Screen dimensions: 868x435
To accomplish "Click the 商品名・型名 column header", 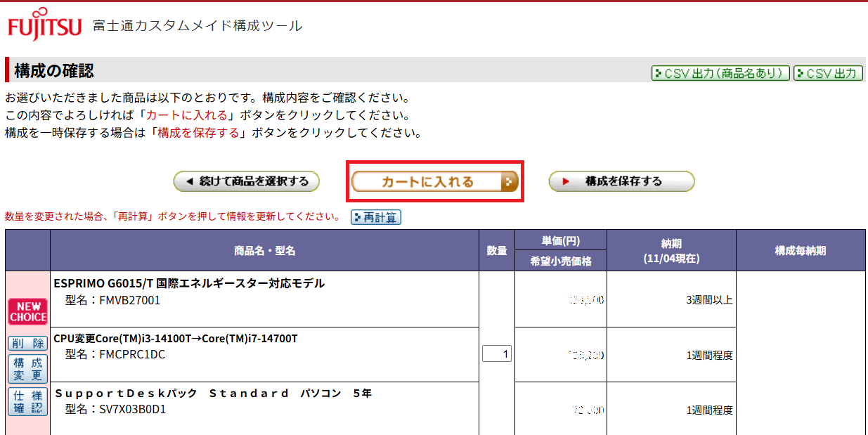I will click(264, 251).
